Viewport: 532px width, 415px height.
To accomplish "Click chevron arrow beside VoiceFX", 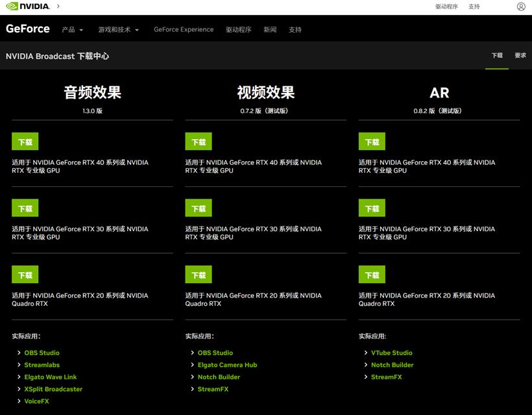I will coord(19,401).
